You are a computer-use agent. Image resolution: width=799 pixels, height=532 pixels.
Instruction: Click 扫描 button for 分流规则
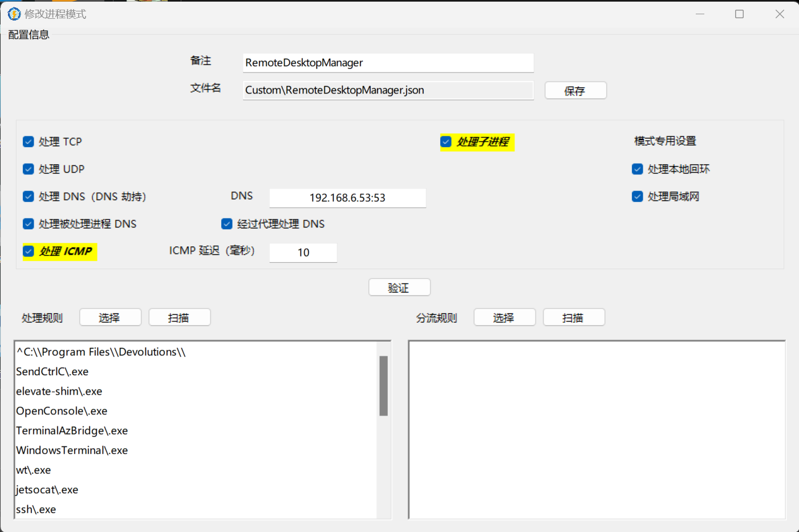(574, 318)
